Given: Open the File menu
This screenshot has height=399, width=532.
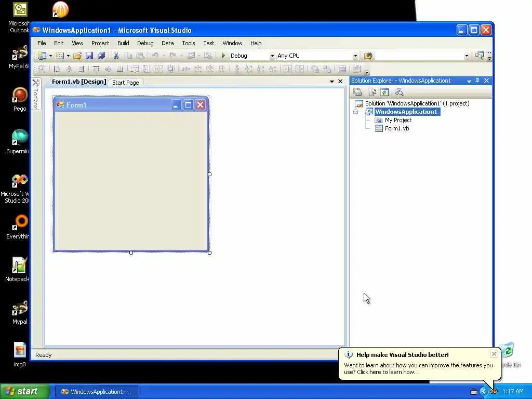Looking at the screenshot, I should pos(42,43).
